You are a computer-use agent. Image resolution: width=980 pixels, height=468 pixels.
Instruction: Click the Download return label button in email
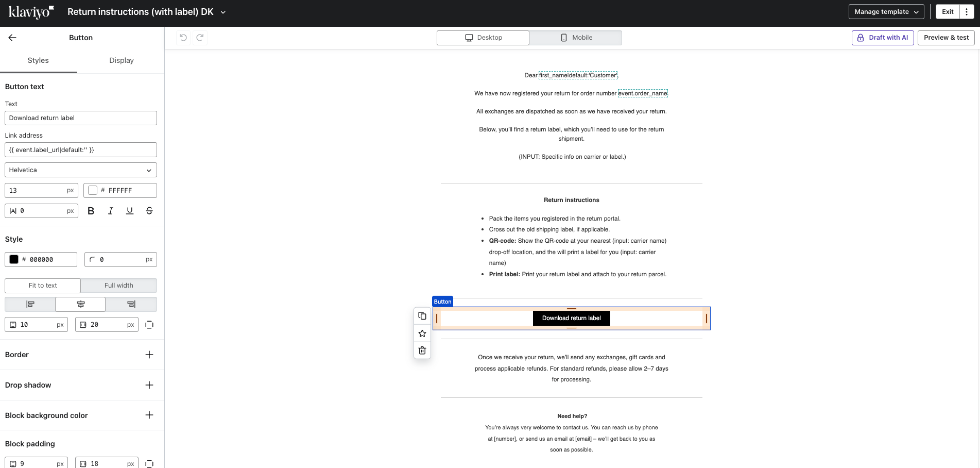(572, 318)
